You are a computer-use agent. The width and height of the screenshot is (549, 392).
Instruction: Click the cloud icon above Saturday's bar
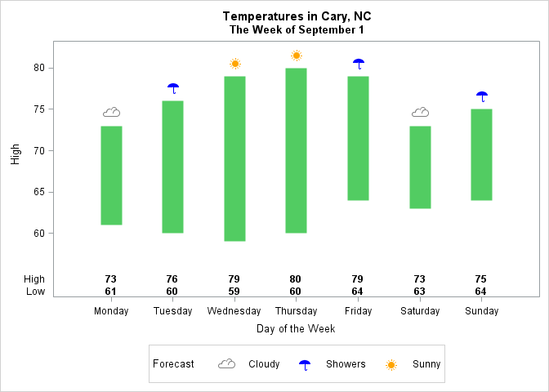[420, 113]
